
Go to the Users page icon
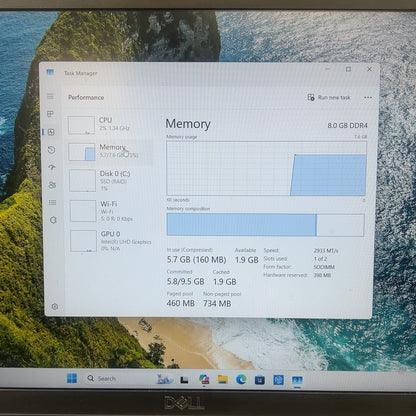click(52, 185)
